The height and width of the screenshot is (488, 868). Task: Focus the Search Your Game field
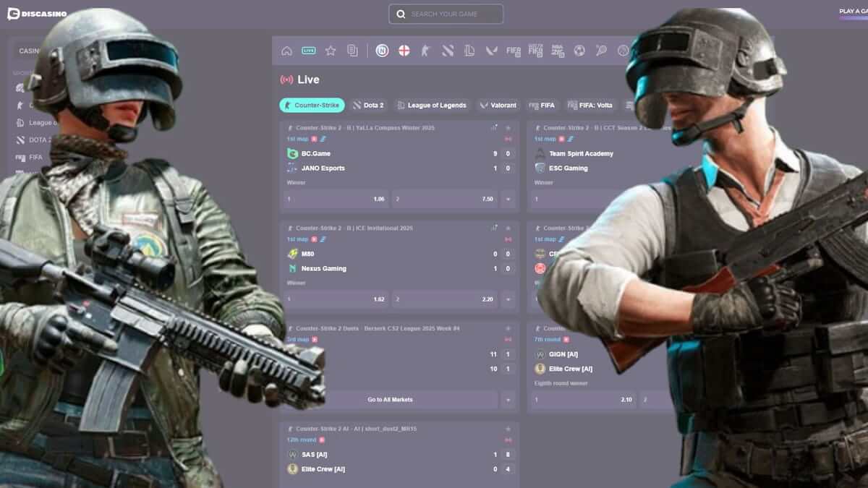(x=446, y=14)
